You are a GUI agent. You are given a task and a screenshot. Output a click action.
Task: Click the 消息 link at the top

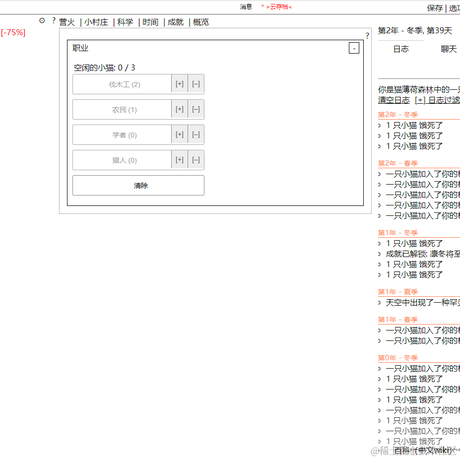[x=246, y=7]
